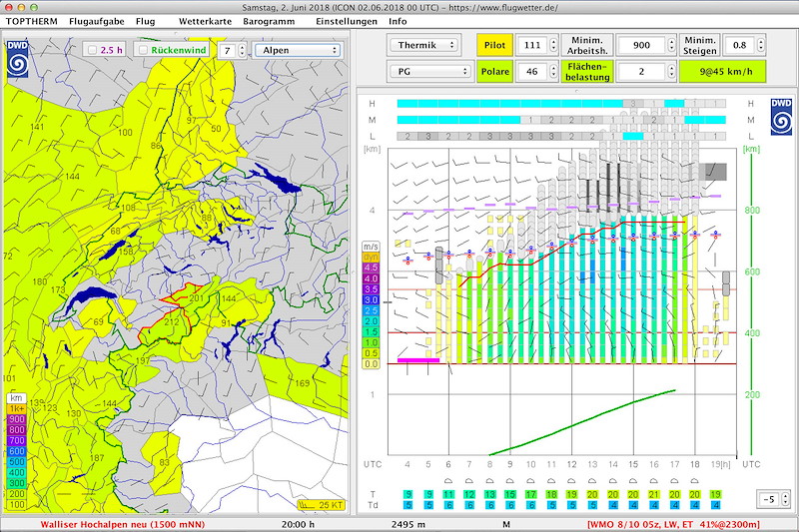This screenshot has height=532, width=799.
Task: Select map region labeled 212
Action: pyautogui.click(x=172, y=321)
